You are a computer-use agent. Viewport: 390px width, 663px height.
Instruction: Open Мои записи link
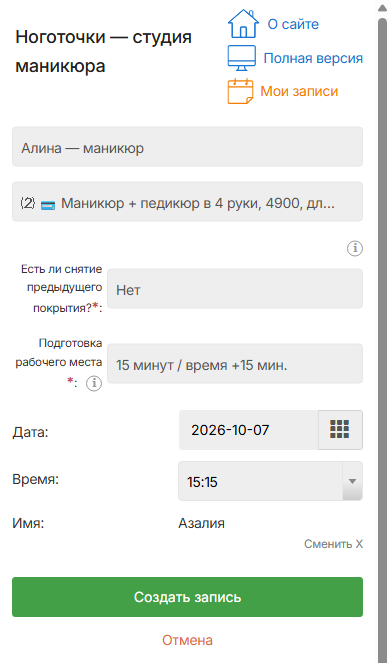pos(299,91)
